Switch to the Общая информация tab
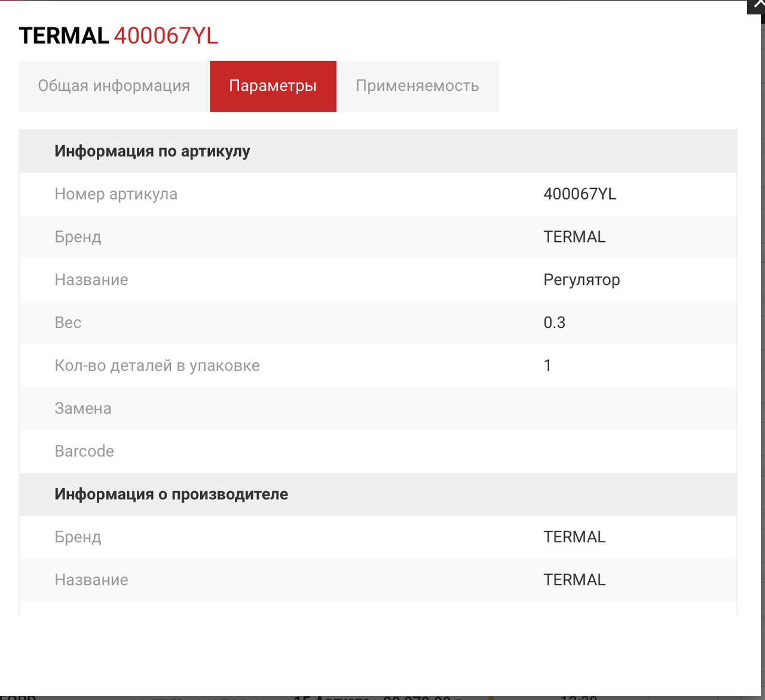The image size is (765, 700). [x=114, y=86]
